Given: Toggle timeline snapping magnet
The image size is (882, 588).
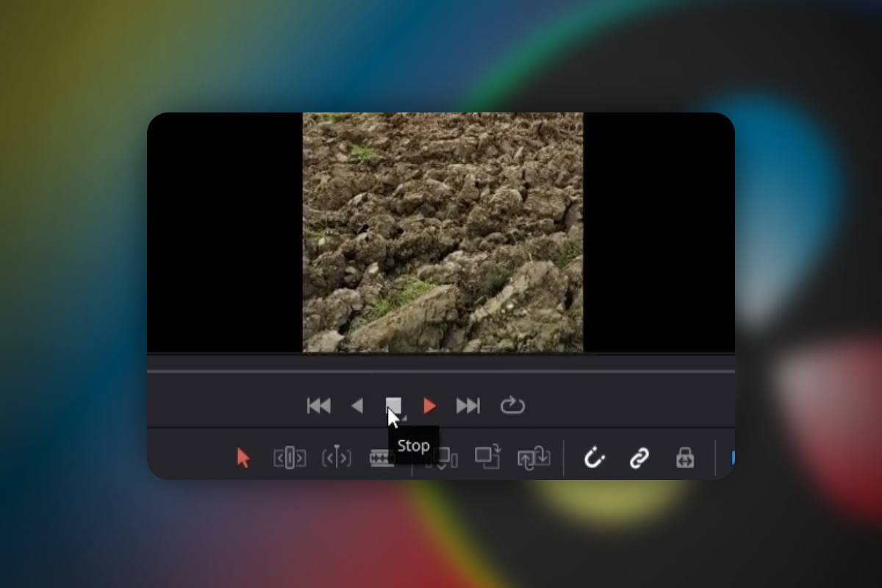Looking at the screenshot, I should 594,458.
